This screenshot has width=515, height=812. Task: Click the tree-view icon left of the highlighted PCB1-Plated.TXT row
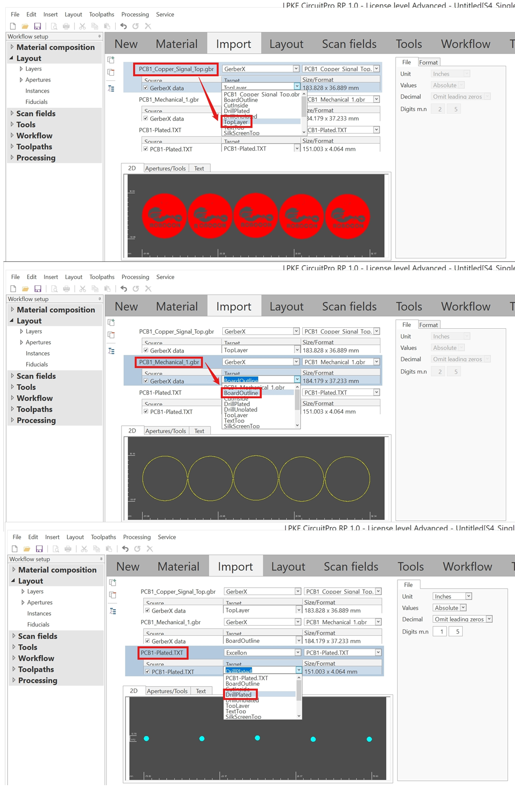(113, 611)
